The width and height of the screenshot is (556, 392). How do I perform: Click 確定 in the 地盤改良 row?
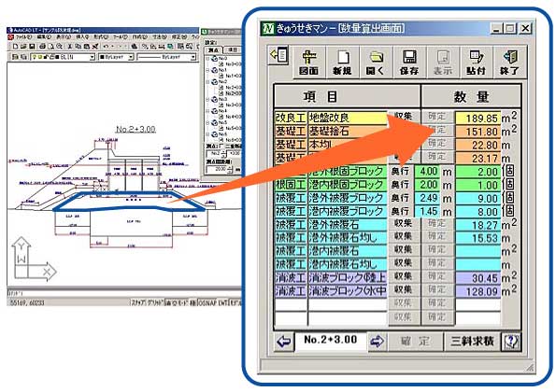tap(437, 116)
